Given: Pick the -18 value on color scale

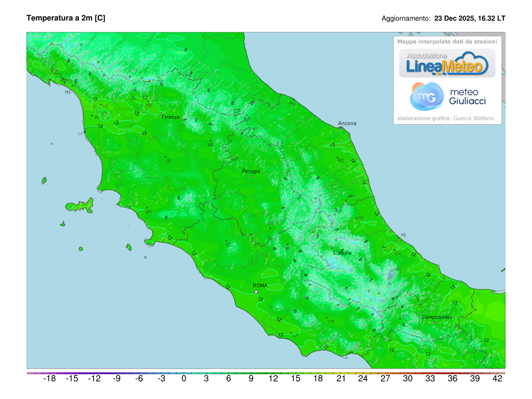Looking at the screenshot, I should pos(49,379).
